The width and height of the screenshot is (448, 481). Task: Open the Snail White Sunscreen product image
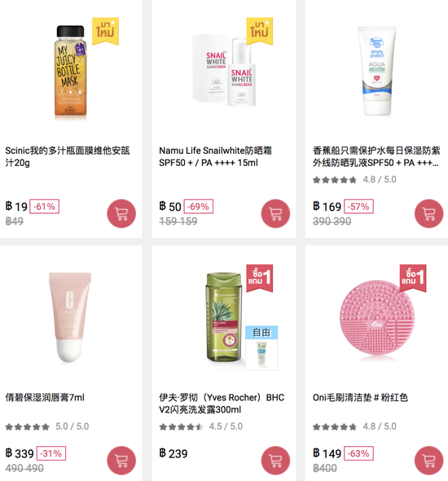tap(224, 71)
